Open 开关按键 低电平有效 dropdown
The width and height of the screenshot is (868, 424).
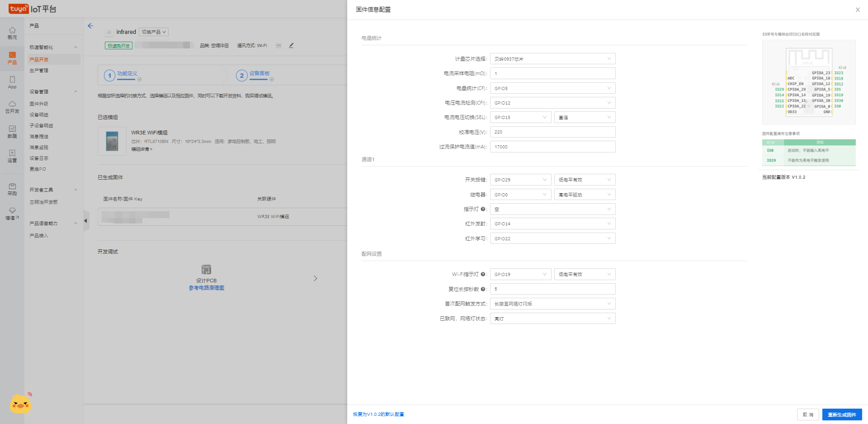click(x=585, y=180)
